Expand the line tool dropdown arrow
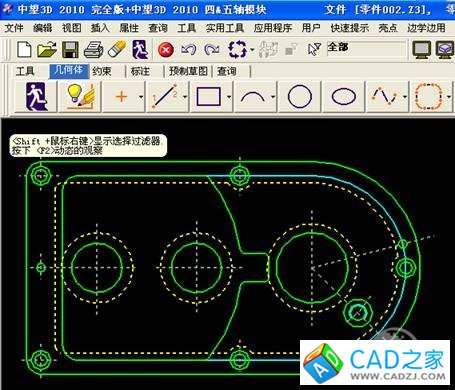Image resolution: width=455 pixels, height=390 pixels. pyautogui.click(x=185, y=97)
